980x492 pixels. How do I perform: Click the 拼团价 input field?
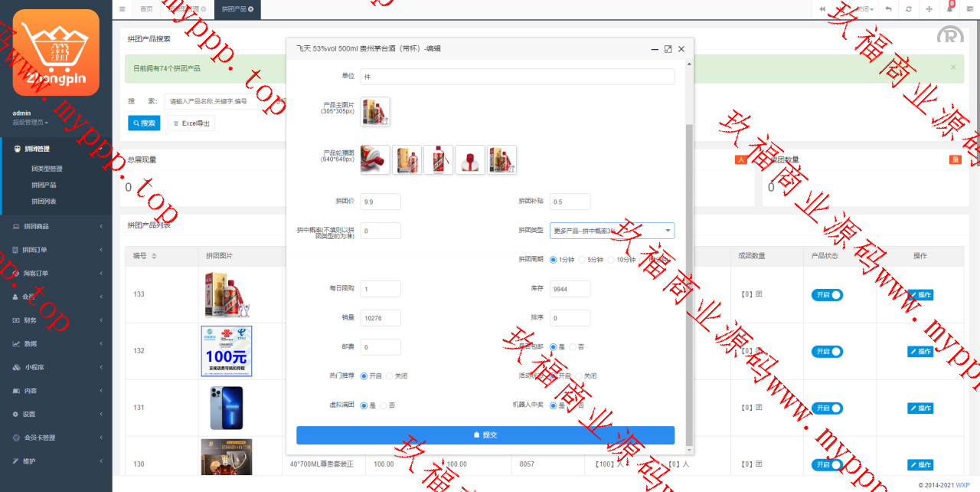coord(381,202)
